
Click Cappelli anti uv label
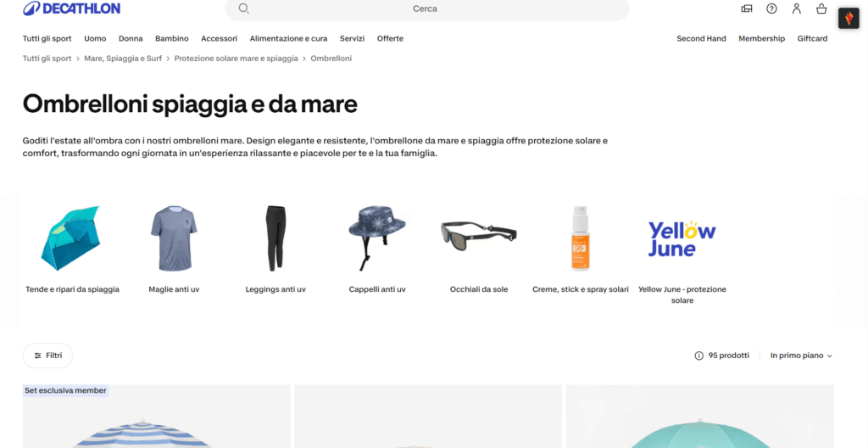(377, 289)
